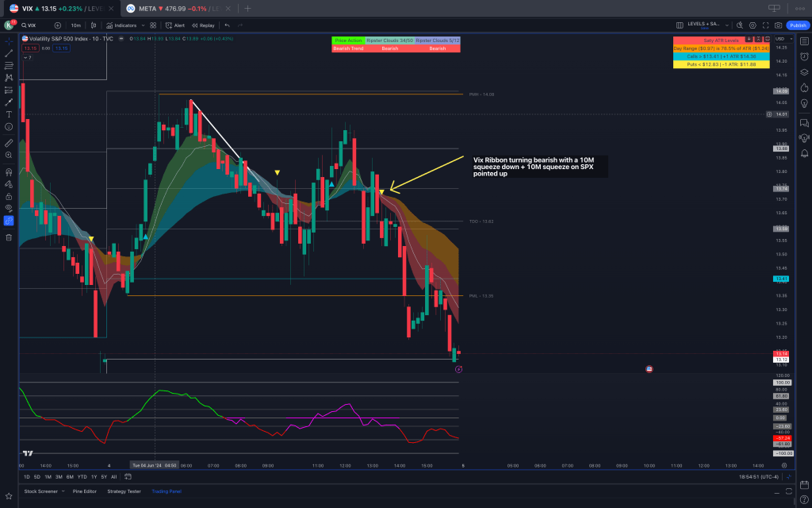The image size is (812, 508).
Task: Select the YTD date range
Action: 82,477
